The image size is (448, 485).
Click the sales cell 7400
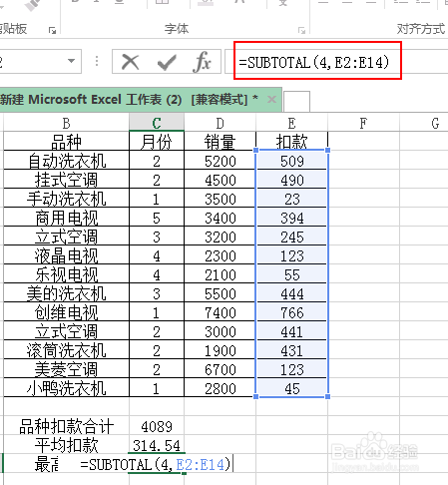pyautogui.click(x=220, y=312)
